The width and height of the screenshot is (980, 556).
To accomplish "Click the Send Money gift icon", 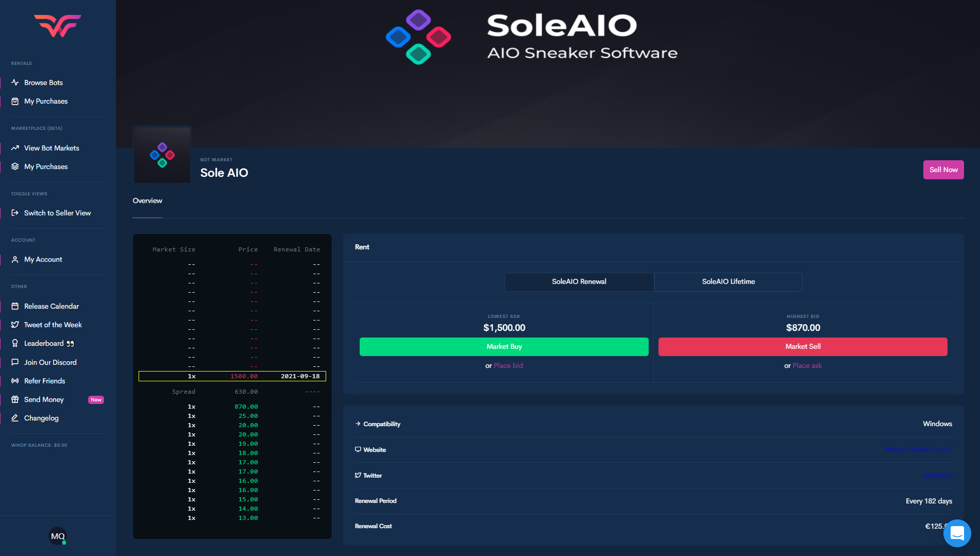I will 15,399.
